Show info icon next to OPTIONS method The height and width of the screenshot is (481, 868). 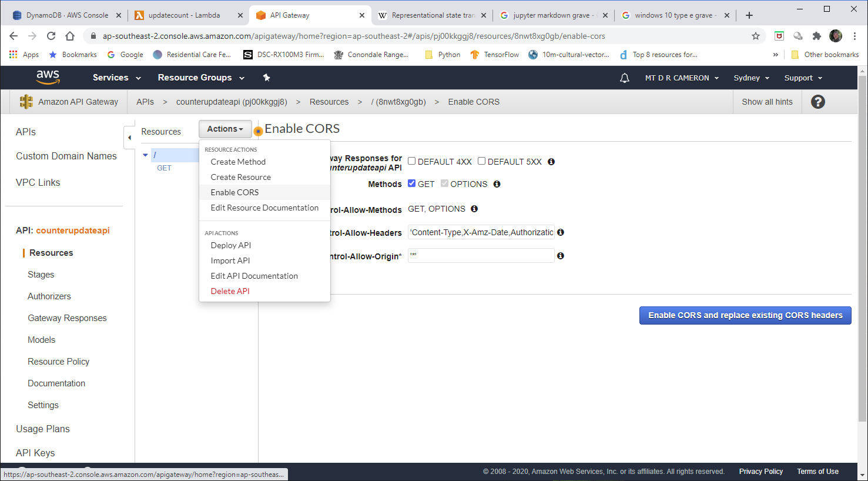click(x=497, y=184)
